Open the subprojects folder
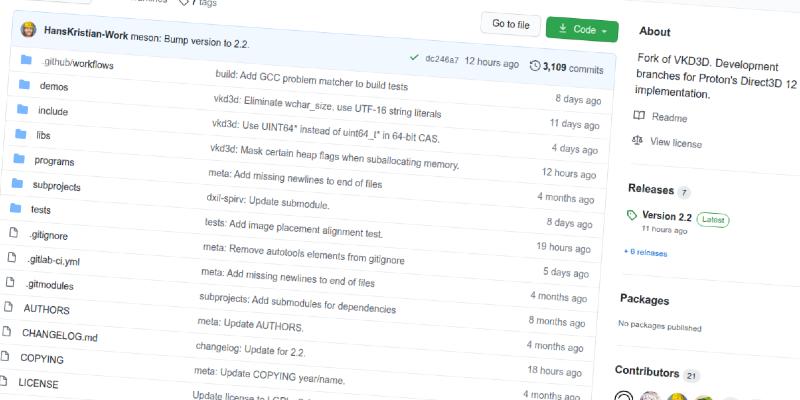This screenshot has width=800, height=400. 56,185
